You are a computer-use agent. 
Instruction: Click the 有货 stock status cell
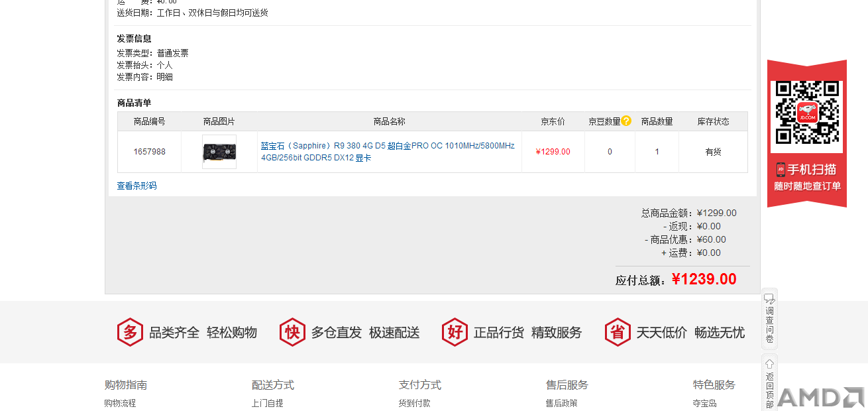coord(713,152)
